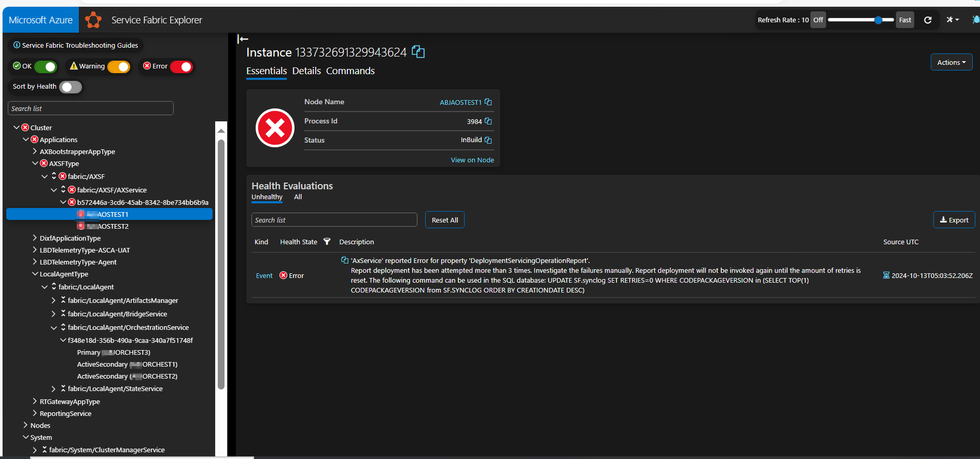Turn refresh rate Off
The image size is (980, 459).
click(x=818, y=20)
